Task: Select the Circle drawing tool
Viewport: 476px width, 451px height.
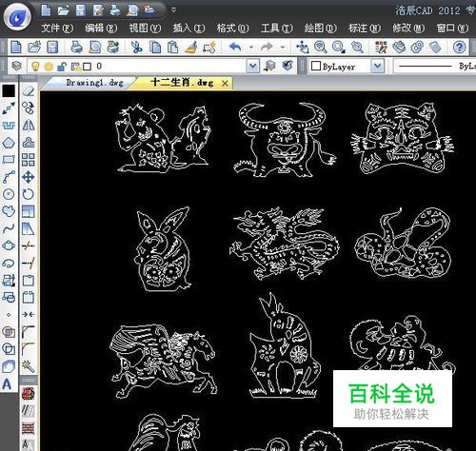Action: [x=9, y=194]
